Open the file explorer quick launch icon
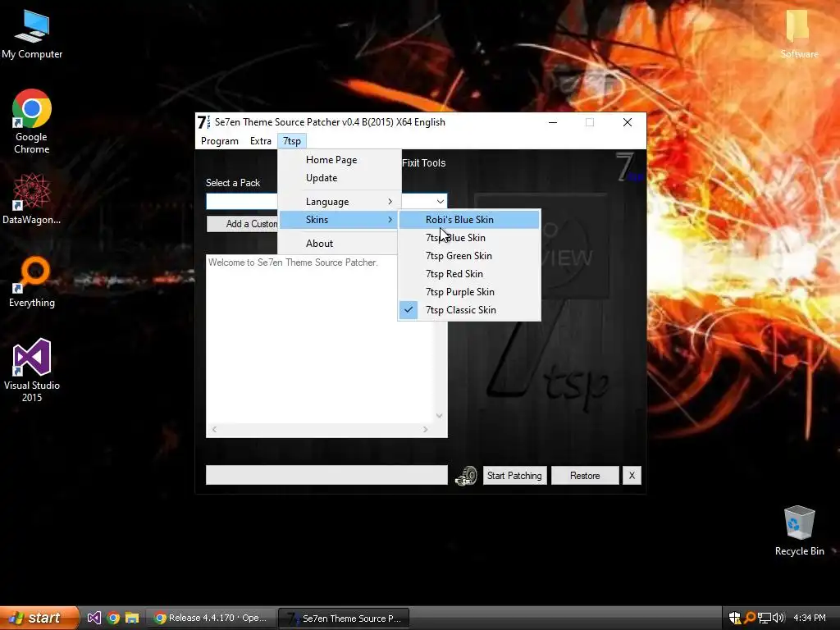The height and width of the screenshot is (630, 840). (x=132, y=618)
